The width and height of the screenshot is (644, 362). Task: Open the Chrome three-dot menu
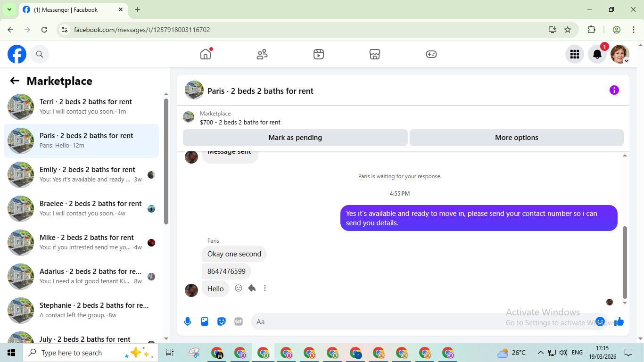tap(633, 30)
